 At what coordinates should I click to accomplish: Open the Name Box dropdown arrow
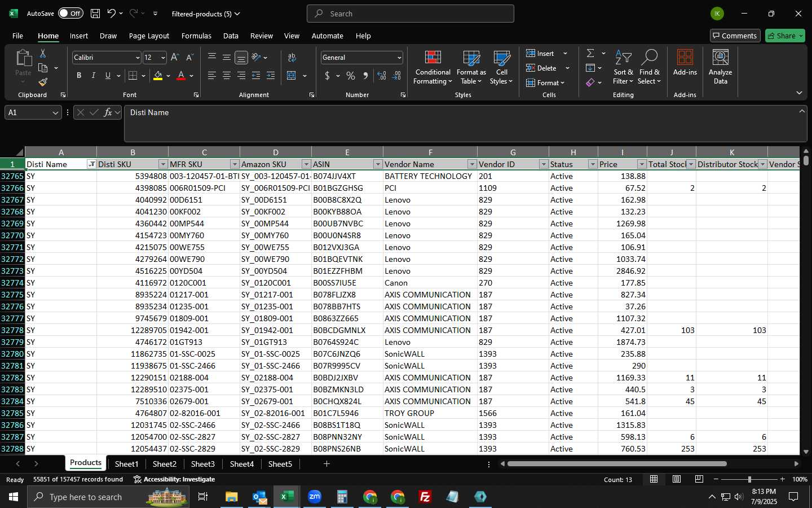click(55, 113)
